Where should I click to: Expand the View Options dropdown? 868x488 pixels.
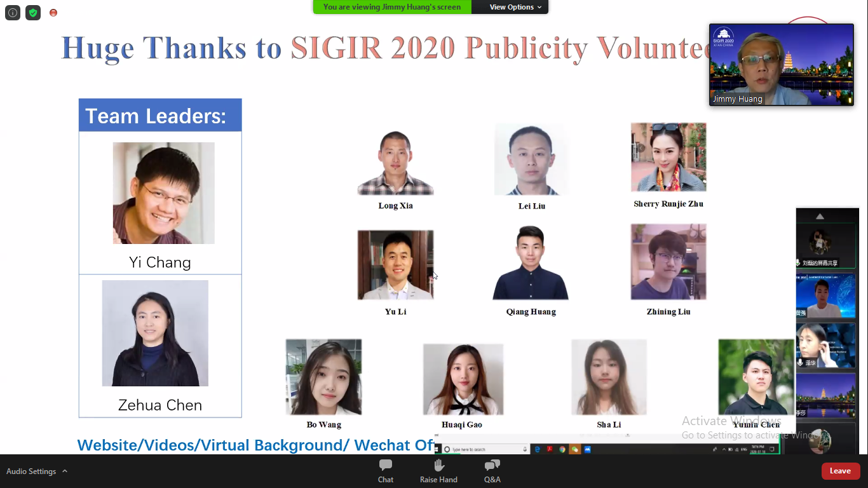pos(515,7)
